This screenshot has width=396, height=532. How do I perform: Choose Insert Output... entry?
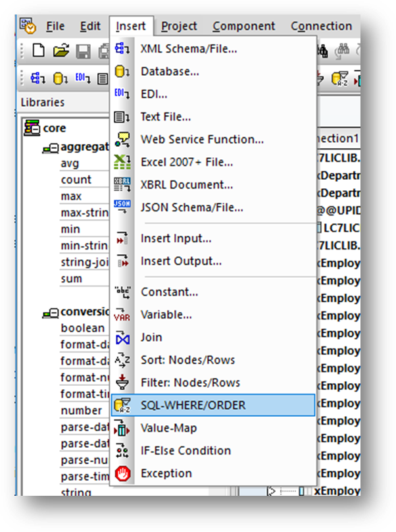[213, 261]
